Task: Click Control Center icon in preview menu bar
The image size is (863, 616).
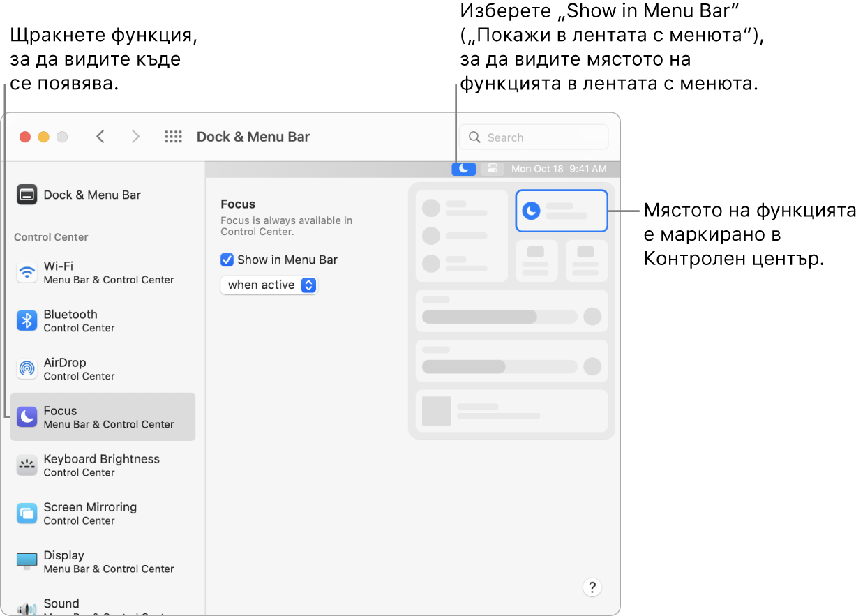Action: [493, 169]
